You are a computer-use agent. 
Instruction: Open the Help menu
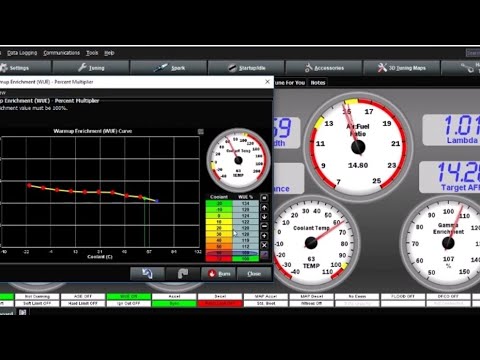click(x=109, y=53)
